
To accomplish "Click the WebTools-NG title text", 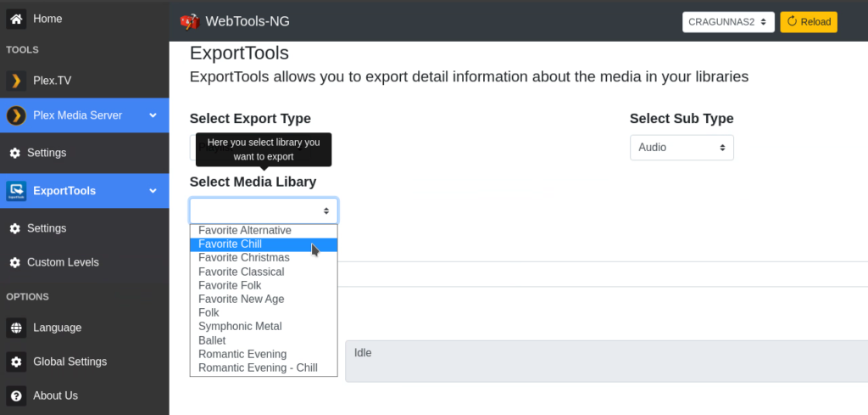I will [x=248, y=21].
